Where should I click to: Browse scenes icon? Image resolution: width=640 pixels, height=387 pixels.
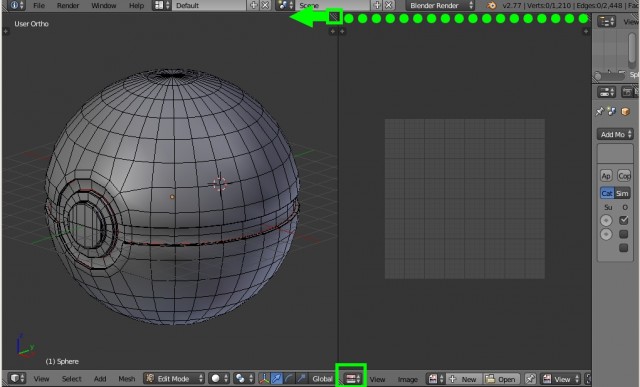[285, 5]
